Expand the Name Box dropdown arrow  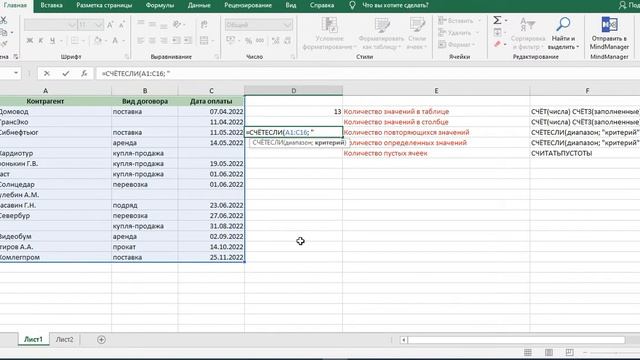(16, 73)
